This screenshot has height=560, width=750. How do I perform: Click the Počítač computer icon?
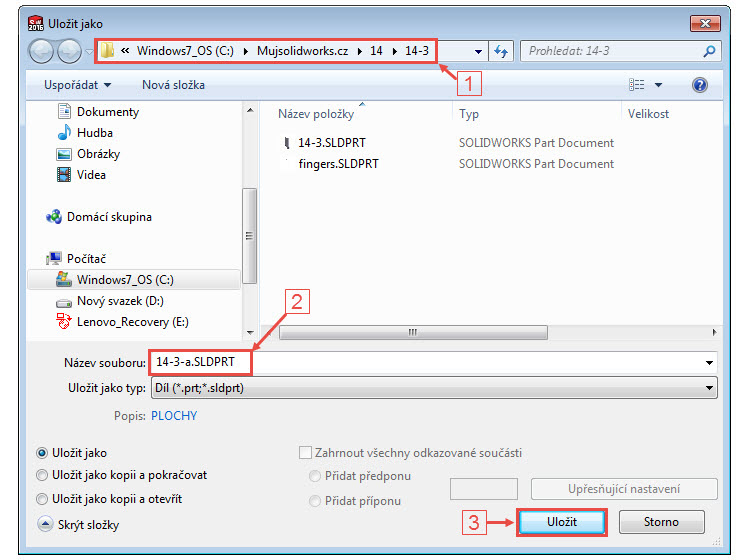coord(54,259)
